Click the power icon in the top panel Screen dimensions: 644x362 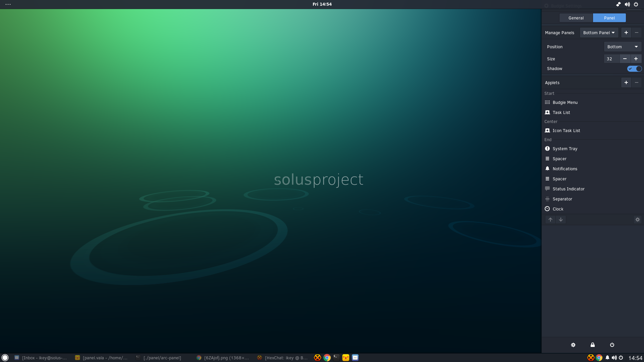tap(636, 4)
